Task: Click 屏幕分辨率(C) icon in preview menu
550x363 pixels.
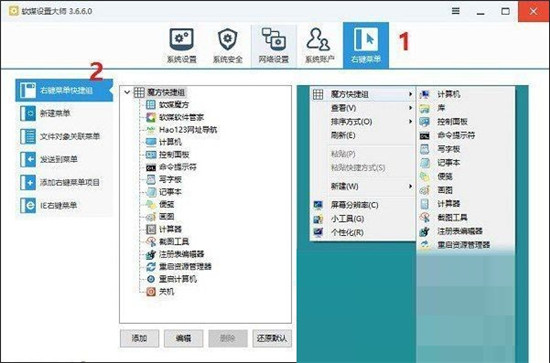Action: (318, 205)
